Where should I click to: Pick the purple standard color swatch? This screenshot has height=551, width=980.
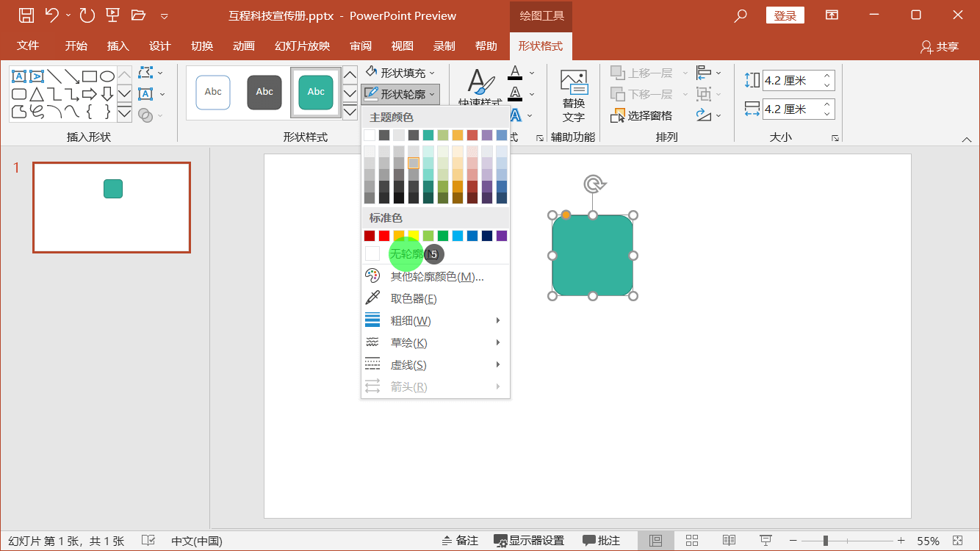(x=502, y=236)
